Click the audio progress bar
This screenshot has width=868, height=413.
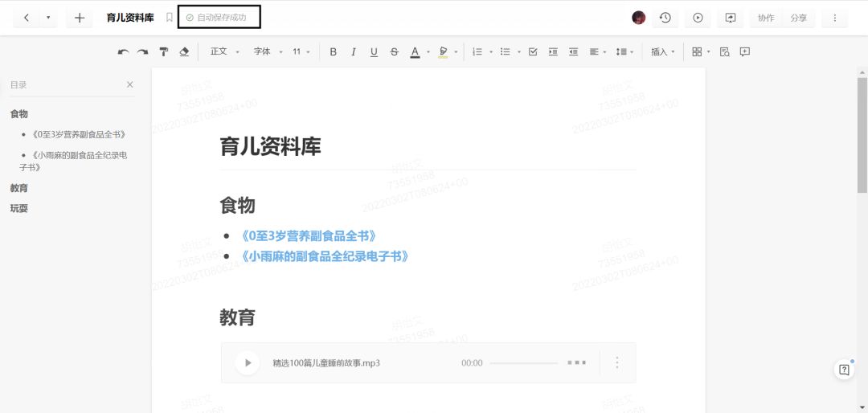coord(524,363)
